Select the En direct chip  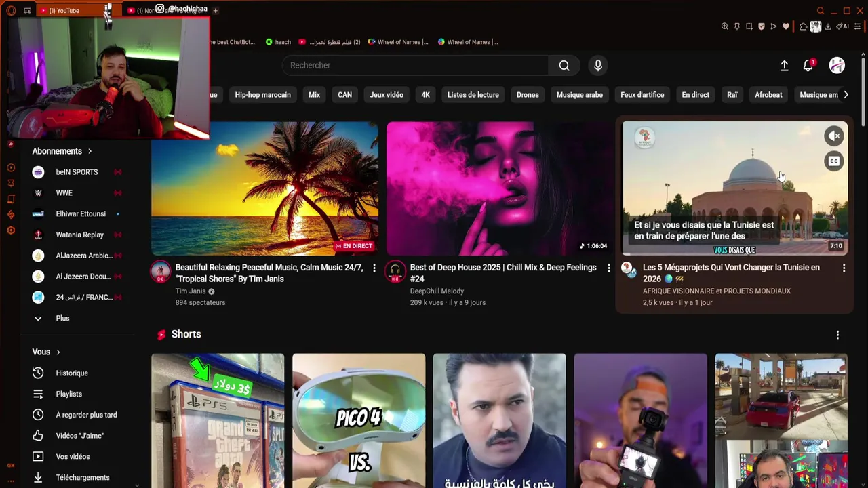click(x=696, y=95)
